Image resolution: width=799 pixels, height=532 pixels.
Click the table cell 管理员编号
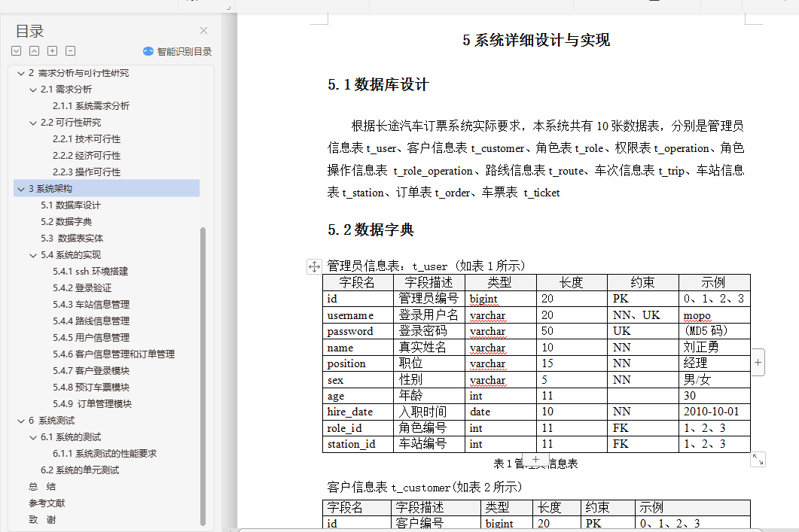pos(429,298)
